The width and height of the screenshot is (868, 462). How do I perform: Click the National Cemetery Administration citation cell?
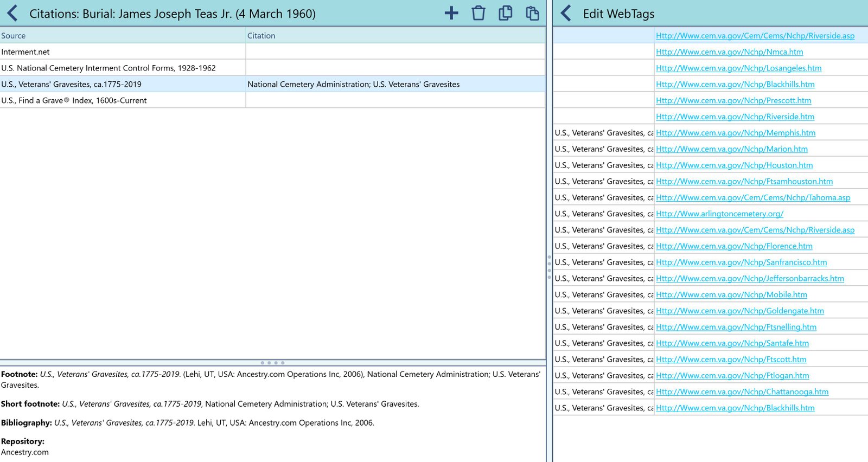[x=395, y=85]
